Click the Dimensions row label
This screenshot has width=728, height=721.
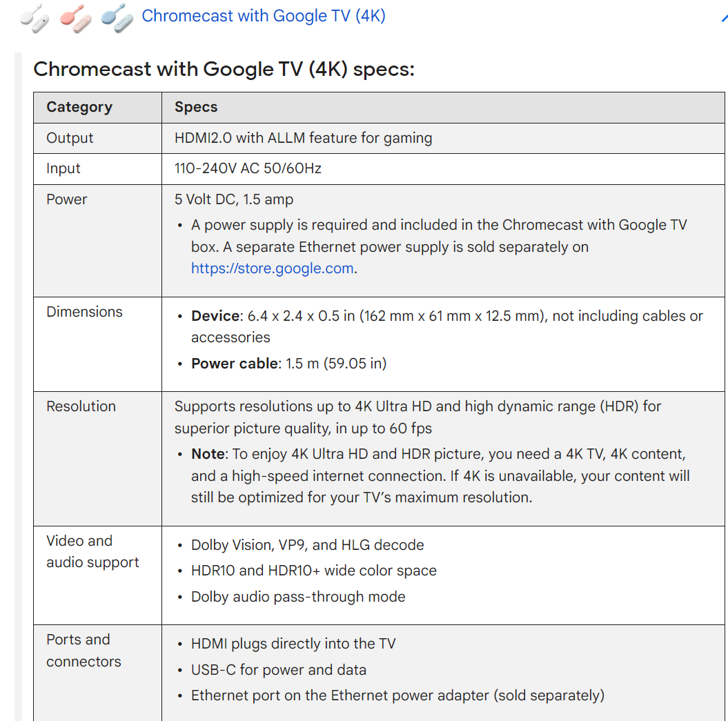coord(84,312)
